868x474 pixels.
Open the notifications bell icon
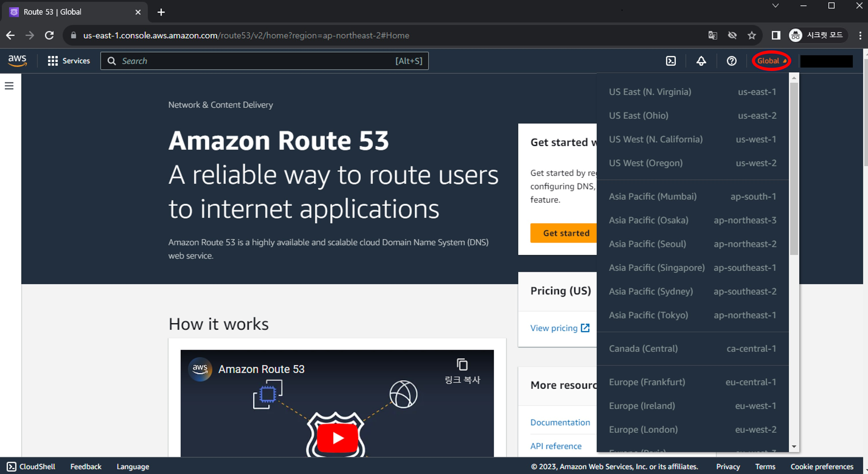pyautogui.click(x=701, y=61)
